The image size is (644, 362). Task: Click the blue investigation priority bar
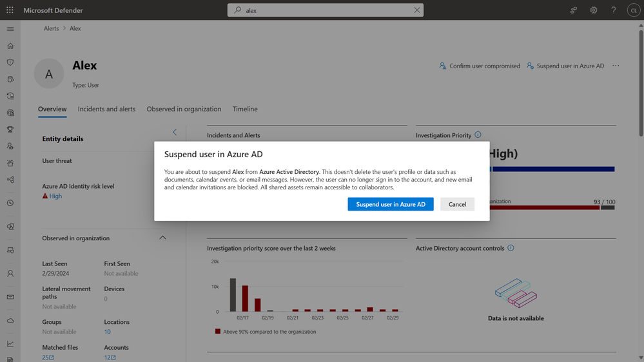coord(552,169)
